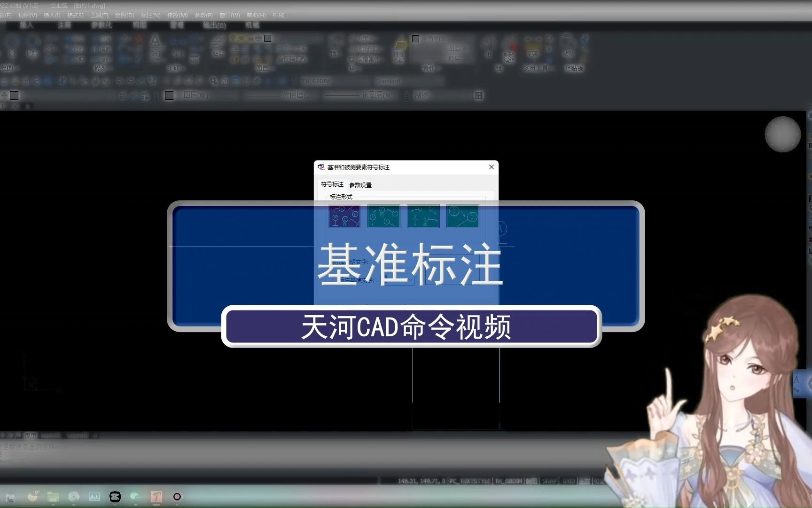Open the 绘图(D) menu
Viewport: 812px width, 508px height.
tap(125, 15)
